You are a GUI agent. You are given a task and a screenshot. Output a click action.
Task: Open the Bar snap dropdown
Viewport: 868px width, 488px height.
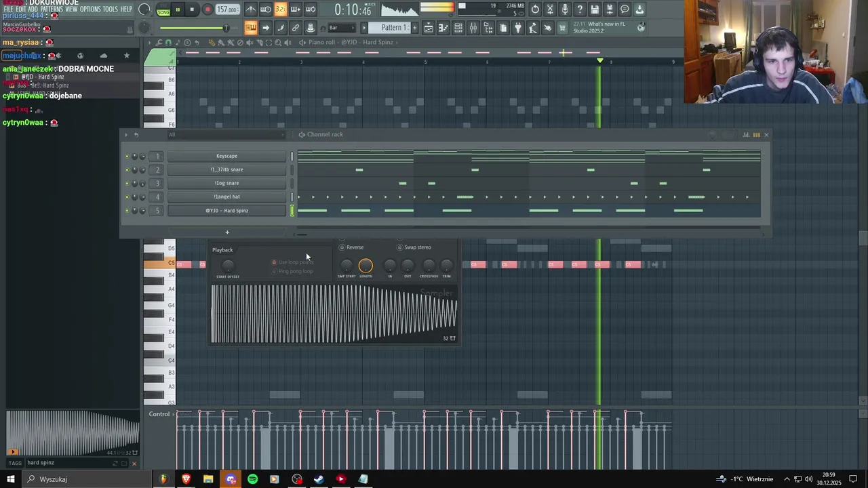coord(342,28)
